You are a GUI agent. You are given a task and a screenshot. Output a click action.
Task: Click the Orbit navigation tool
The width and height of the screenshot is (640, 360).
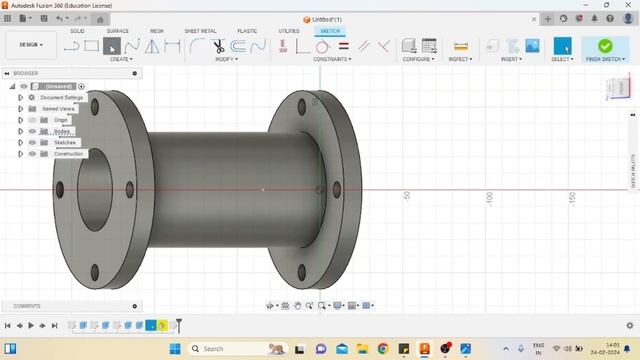269,305
